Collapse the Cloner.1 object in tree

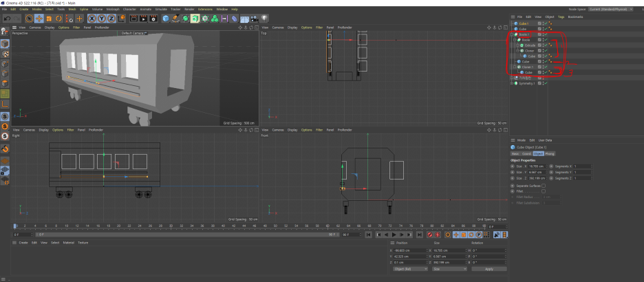pos(515,67)
